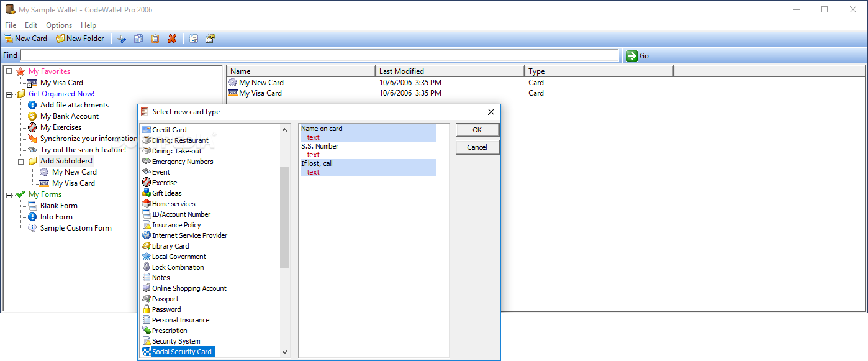The height and width of the screenshot is (361, 868).
Task: Click the S.S. Number preview field
Action: click(x=368, y=150)
